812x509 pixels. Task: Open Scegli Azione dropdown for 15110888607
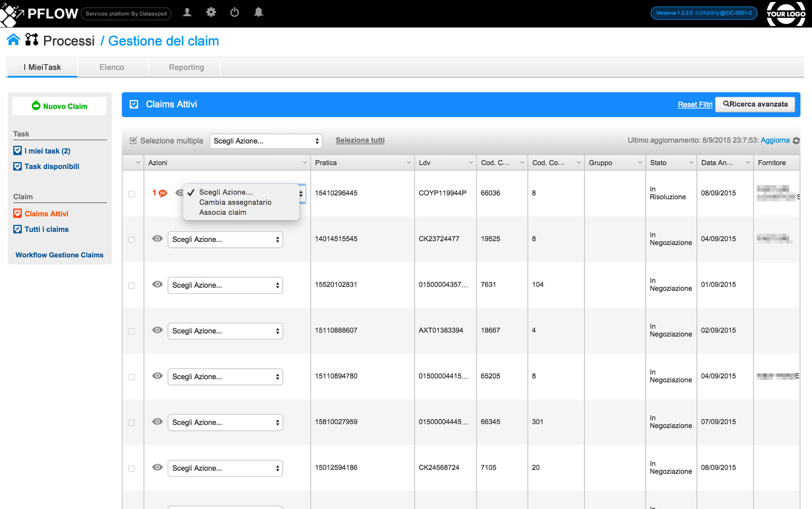225,331
